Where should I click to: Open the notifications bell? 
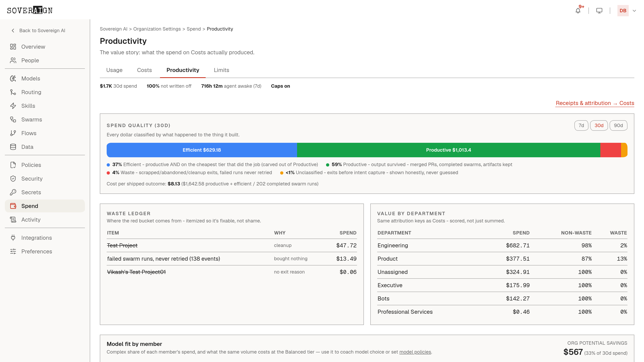pos(578,11)
